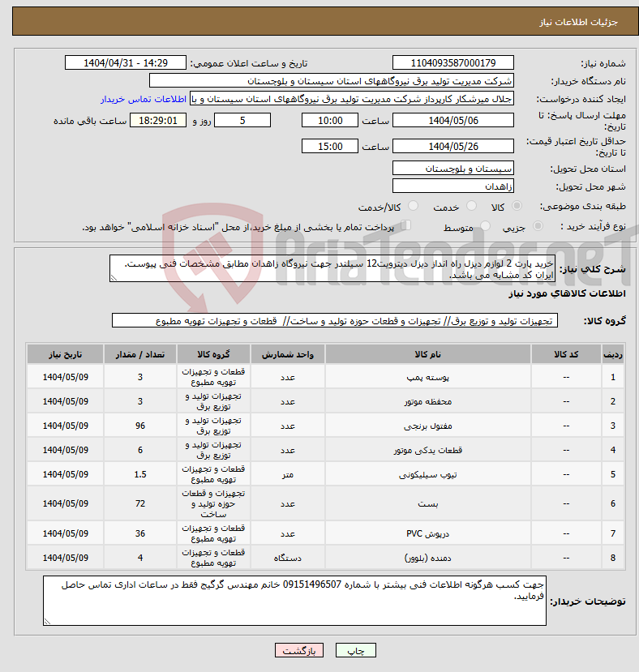Click the تعداد / مقدار column header
Image resolution: width=639 pixels, height=672 pixels.
(140, 354)
